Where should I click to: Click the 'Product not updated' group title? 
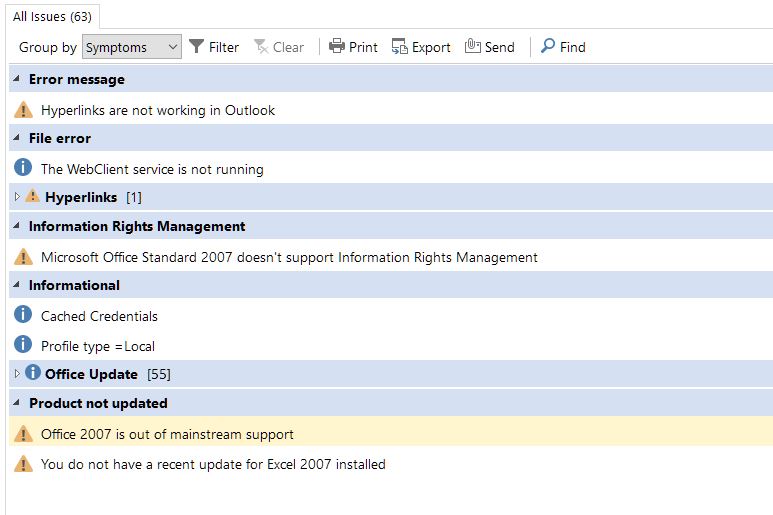(98, 403)
